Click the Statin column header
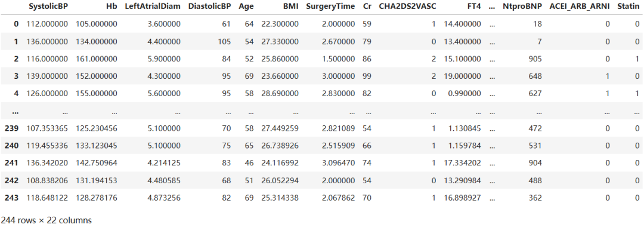Viewport: 644px width, 228px height. pyautogui.click(x=628, y=7)
